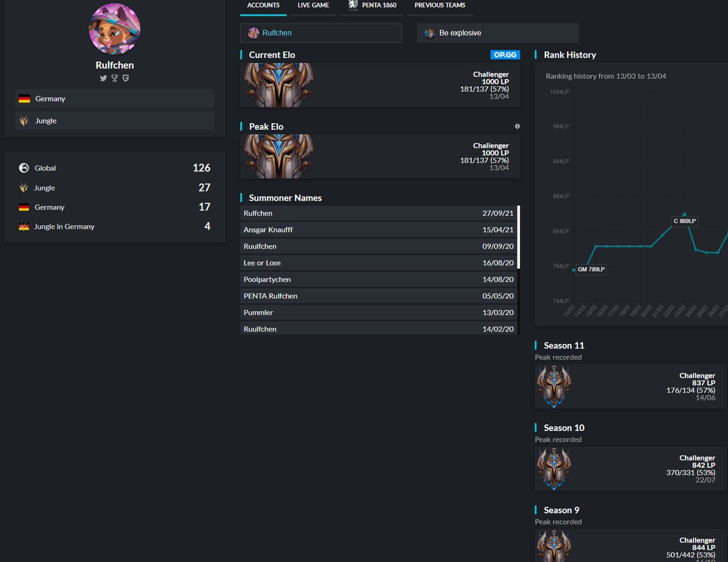The image size is (728, 562).
Task: Open the PENTA 1860 team tab
Action: [372, 5]
